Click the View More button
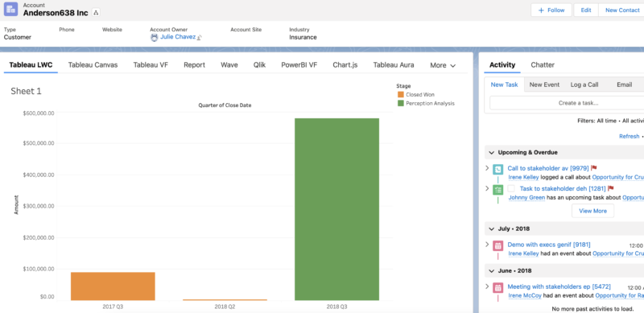Viewport: 644px width, 313px height. pyautogui.click(x=592, y=211)
